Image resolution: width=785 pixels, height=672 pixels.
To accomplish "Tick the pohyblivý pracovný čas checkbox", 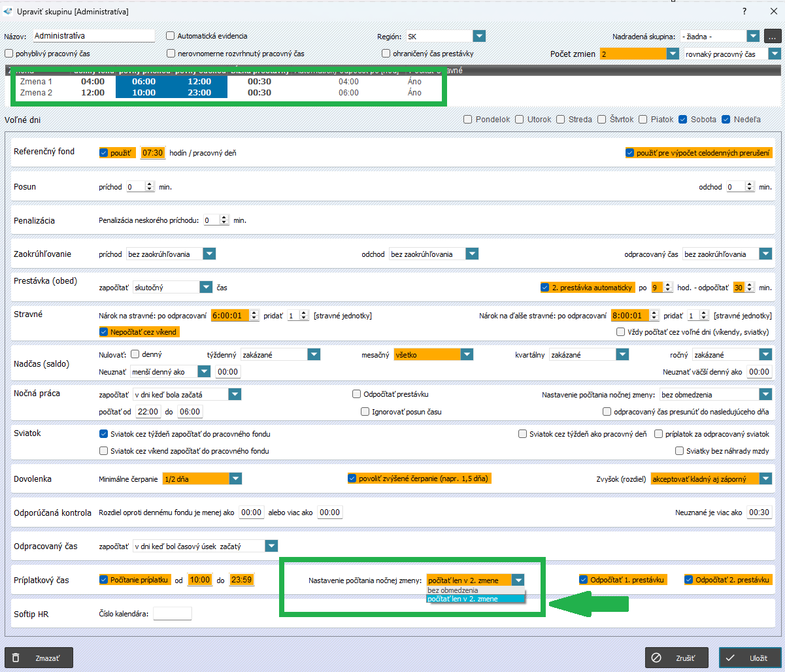I will click(9, 54).
